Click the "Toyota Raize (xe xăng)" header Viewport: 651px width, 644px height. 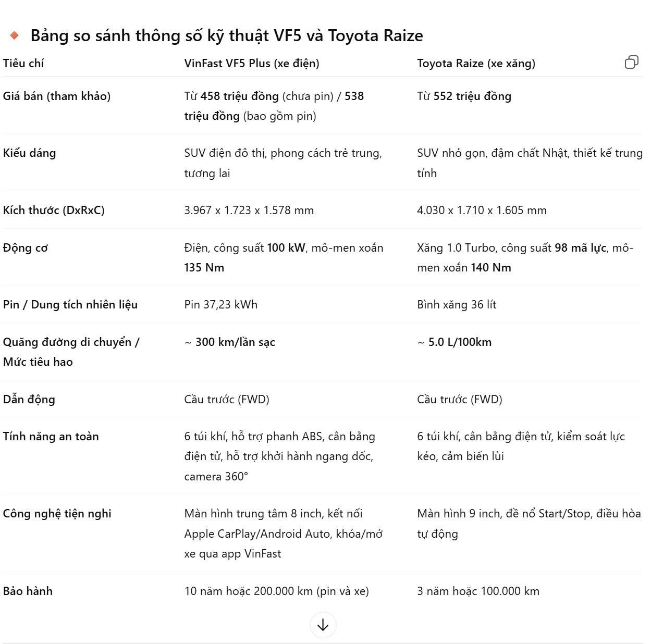(x=476, y=64)
